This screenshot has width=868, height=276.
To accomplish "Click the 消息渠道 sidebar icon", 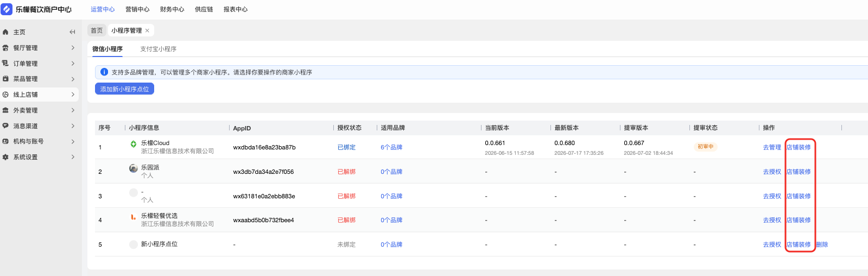I will (x=5, y=126).
